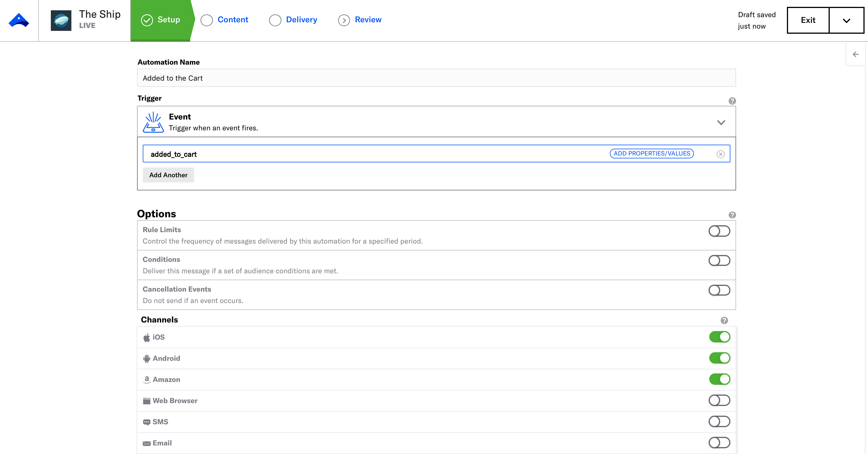868x454 pixels.
Task: Click the Review step arrow icon
Action: [x=344, y=20]
